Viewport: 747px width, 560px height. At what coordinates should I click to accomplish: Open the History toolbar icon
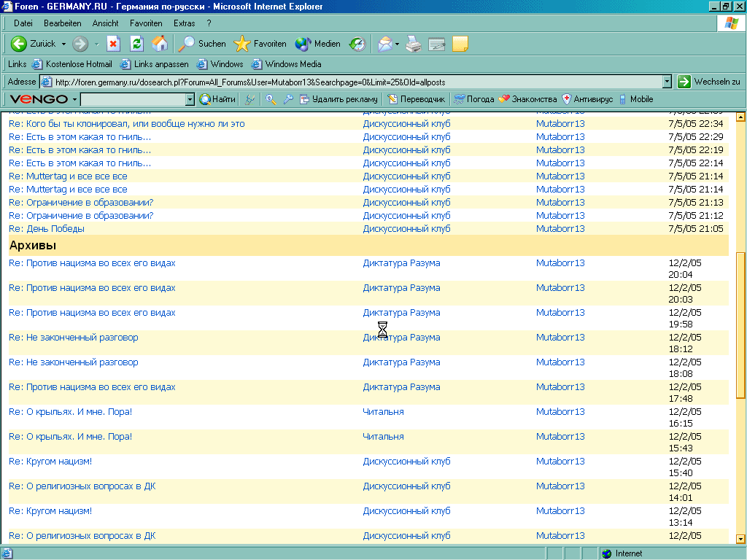(x=357, y=44)
